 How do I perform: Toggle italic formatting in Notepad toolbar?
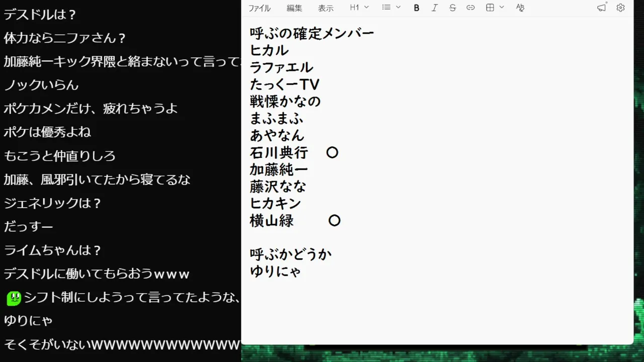435,8
